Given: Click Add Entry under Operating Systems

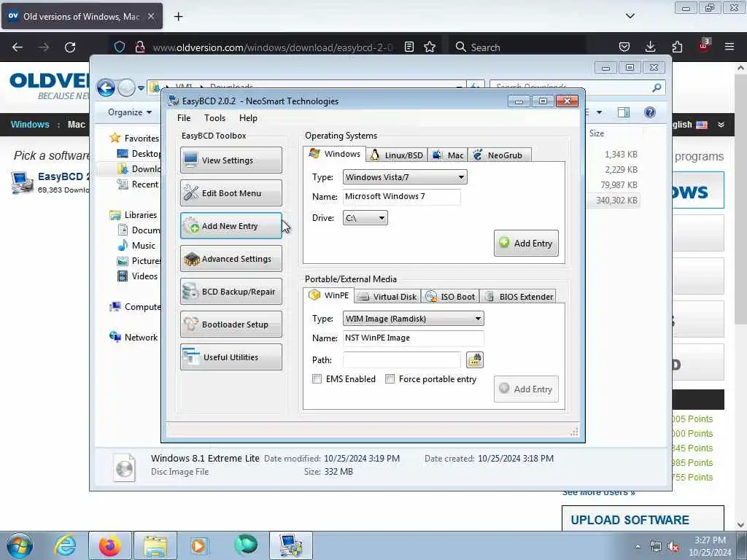Looking at the screenshot, I should (526, 244).
